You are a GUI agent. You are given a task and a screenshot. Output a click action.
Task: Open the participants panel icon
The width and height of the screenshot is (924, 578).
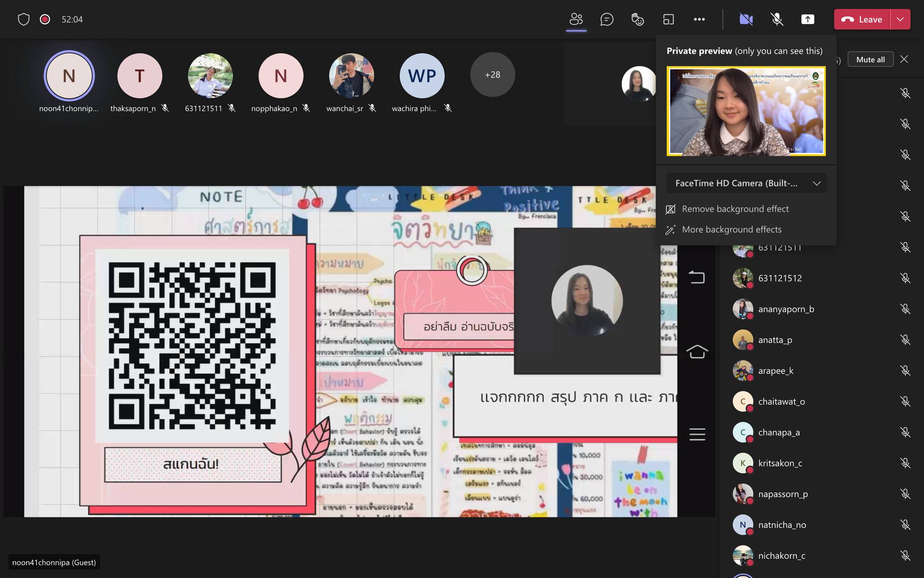576,19
